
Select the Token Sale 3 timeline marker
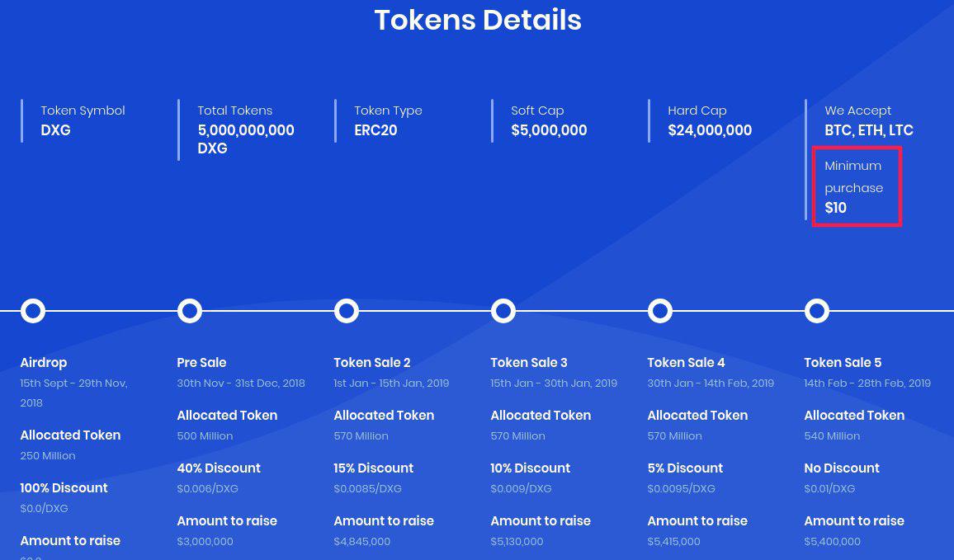point(503,311)
